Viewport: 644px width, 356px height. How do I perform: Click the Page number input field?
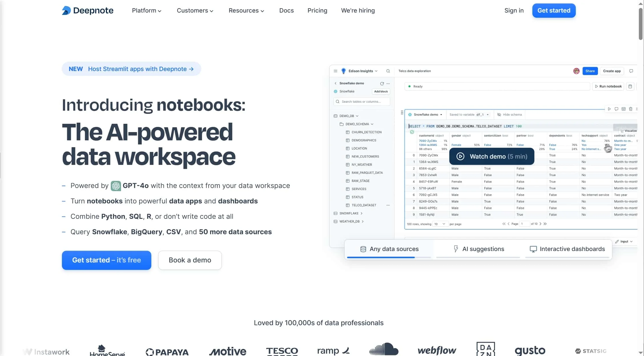click(x=524, y=224)
